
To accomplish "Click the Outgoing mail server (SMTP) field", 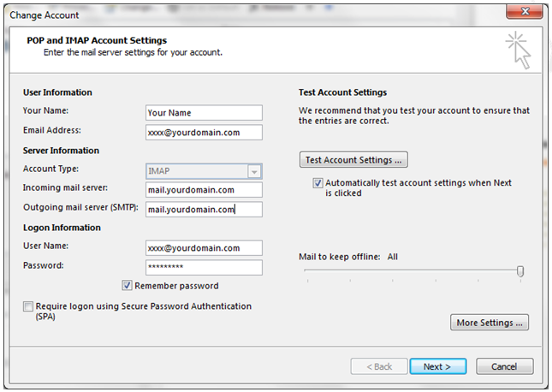I will coord(204,209).
